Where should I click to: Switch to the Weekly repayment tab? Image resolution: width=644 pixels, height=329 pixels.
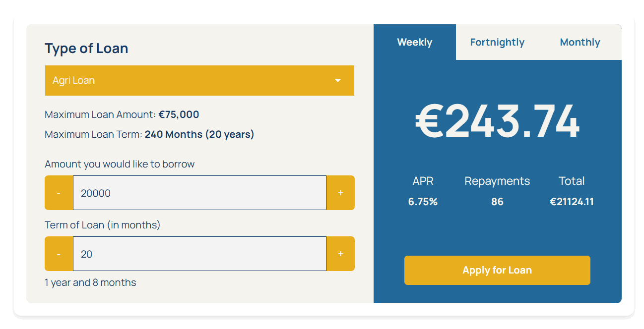(414, 43)
